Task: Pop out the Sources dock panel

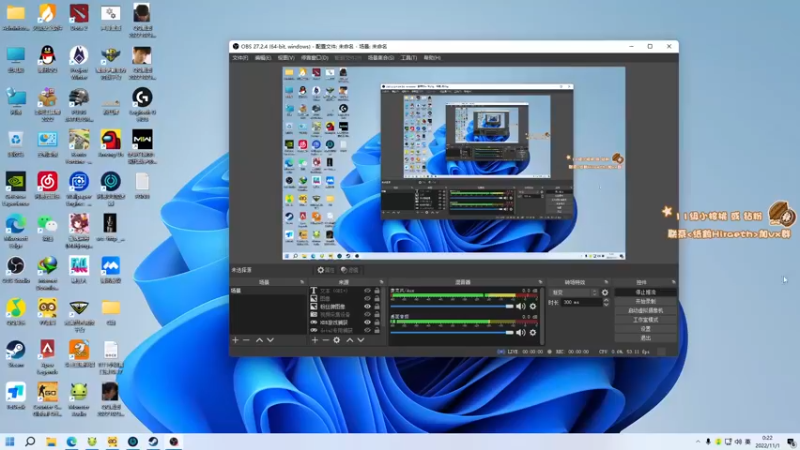Action: tap(381, 282)
